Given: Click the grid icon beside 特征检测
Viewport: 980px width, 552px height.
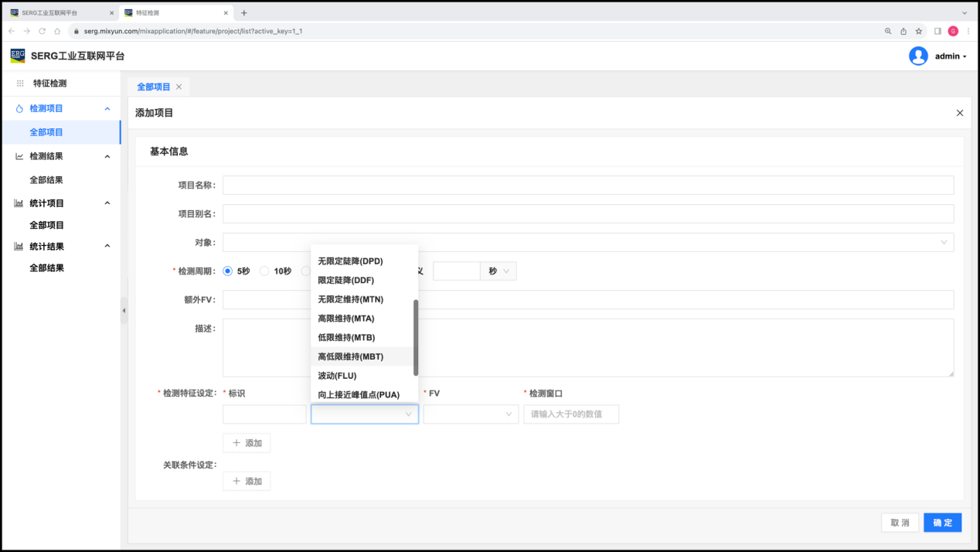Looking at the screenshot, I should click(x=20, y=83).
